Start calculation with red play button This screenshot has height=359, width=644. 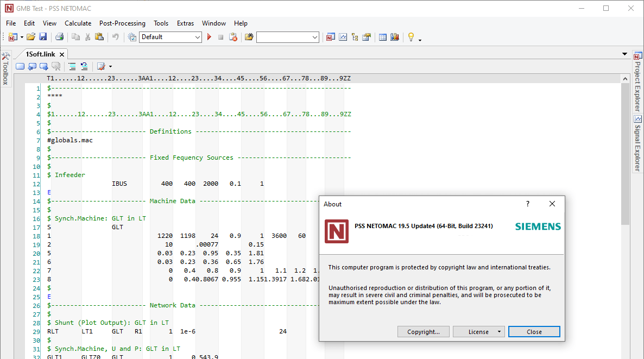click(x=210, y=37)
